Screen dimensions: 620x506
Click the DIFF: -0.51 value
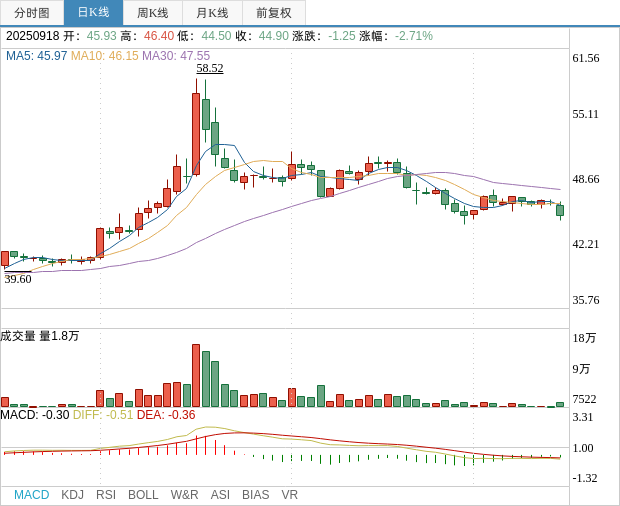coord(103,415)
